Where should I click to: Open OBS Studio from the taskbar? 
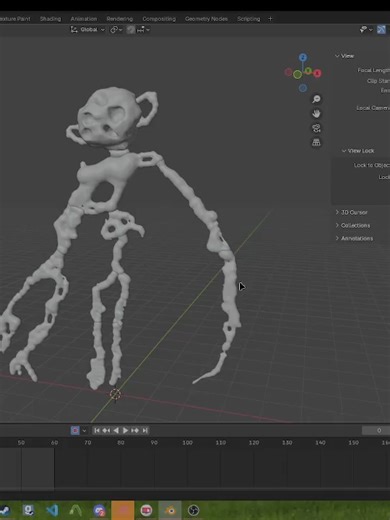194,510
